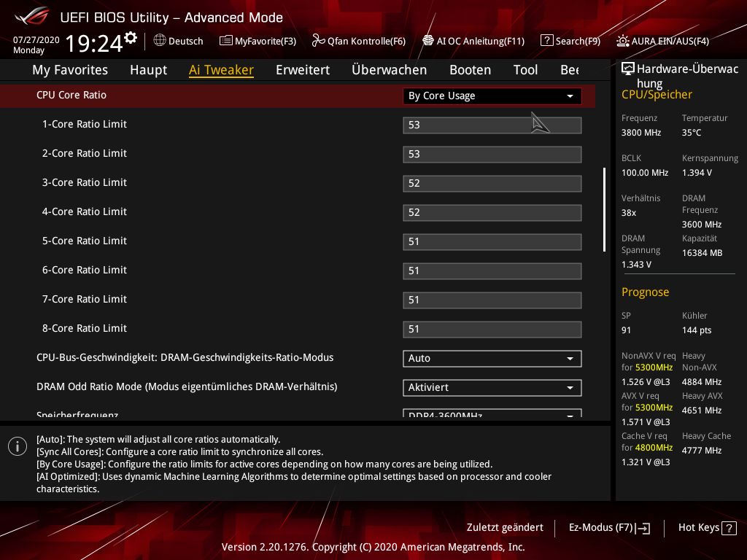
Task: Click the Hot Keys question mark icon
Action: (729, 528)
